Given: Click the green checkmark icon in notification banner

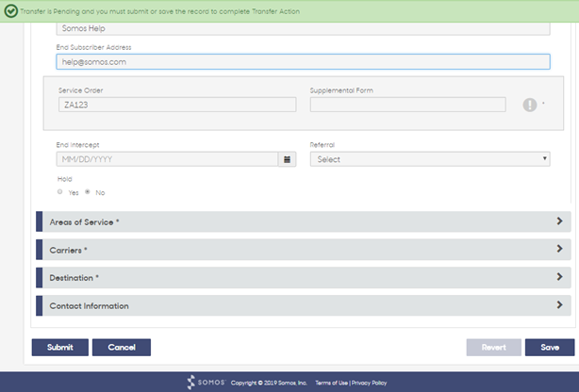Looking at the screenshot, I should click(10, 11).
